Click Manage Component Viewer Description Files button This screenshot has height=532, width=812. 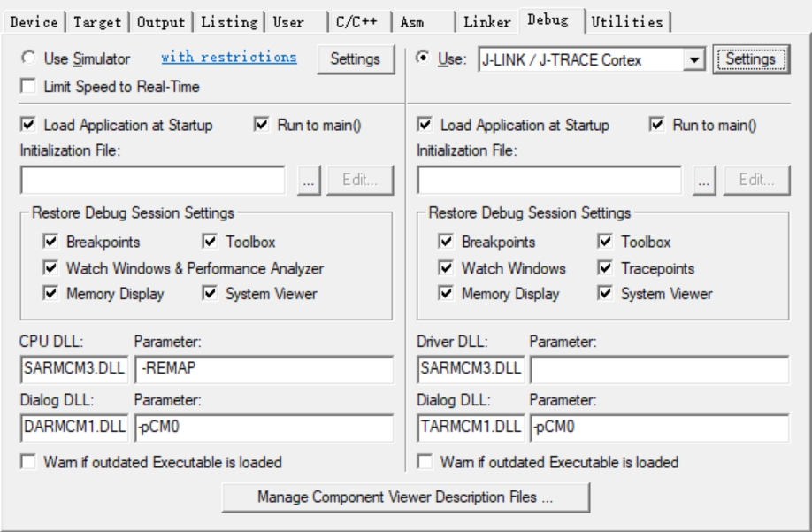[x=405, y=497]
